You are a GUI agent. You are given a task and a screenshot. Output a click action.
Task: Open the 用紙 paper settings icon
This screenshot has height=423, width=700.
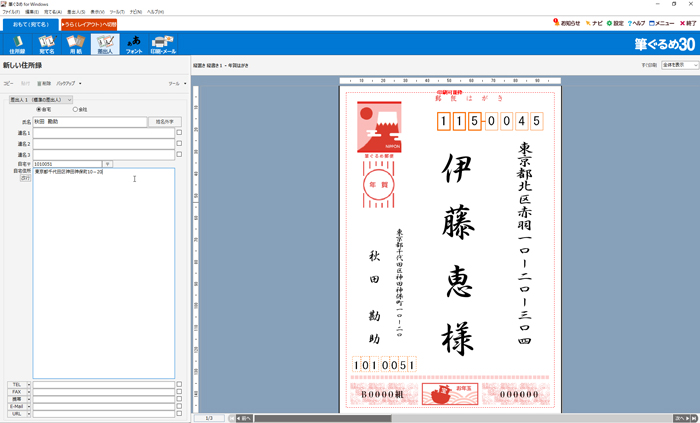(76, 43)
